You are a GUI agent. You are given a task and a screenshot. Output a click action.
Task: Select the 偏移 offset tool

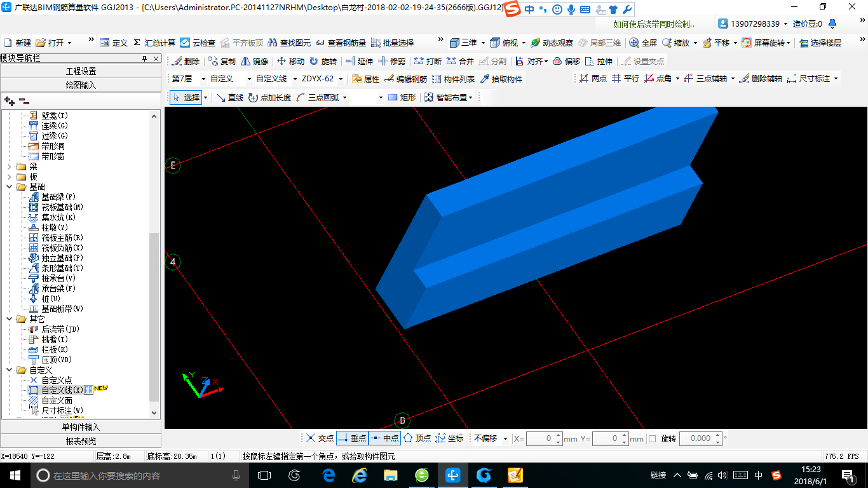coord(566,61)
